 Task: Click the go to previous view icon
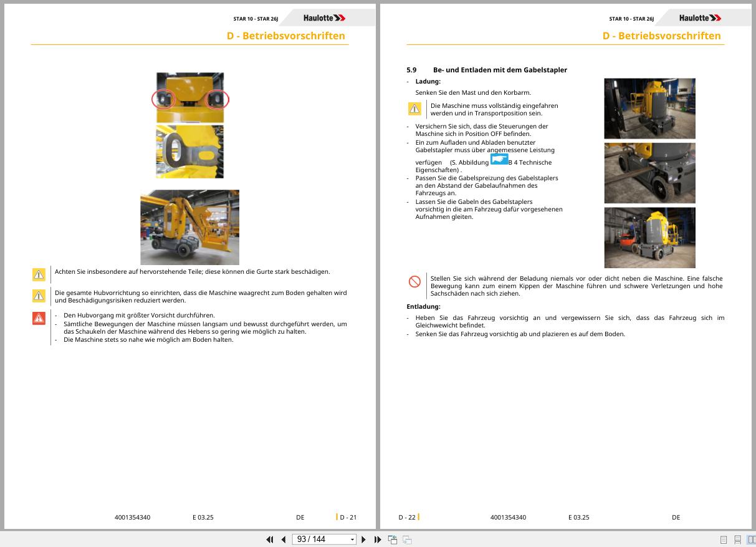pyautogui.click(x=393, y=540)
